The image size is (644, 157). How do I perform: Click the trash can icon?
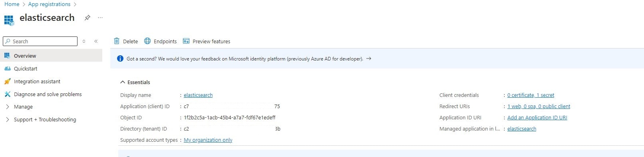[x=117, y=41]
